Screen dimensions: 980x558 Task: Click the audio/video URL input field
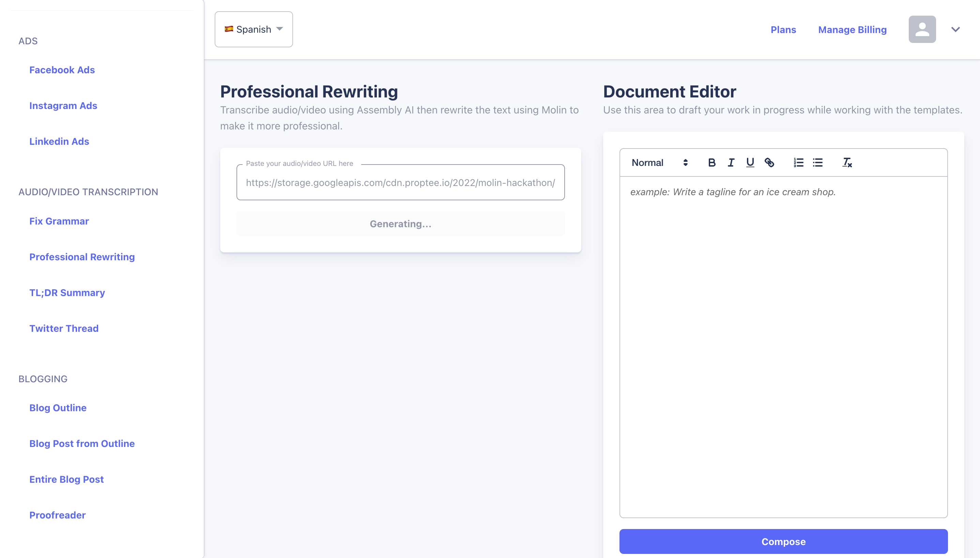[400, 183]
